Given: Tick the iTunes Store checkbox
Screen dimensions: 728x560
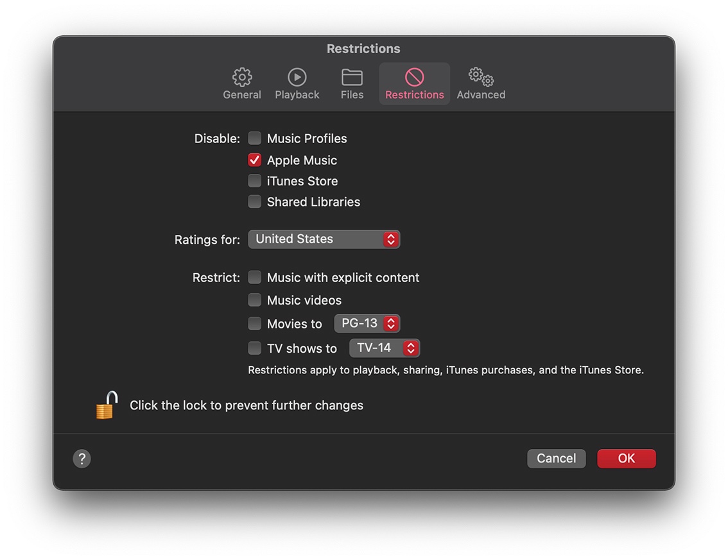Looking at the screenshot, I should 254,181.
